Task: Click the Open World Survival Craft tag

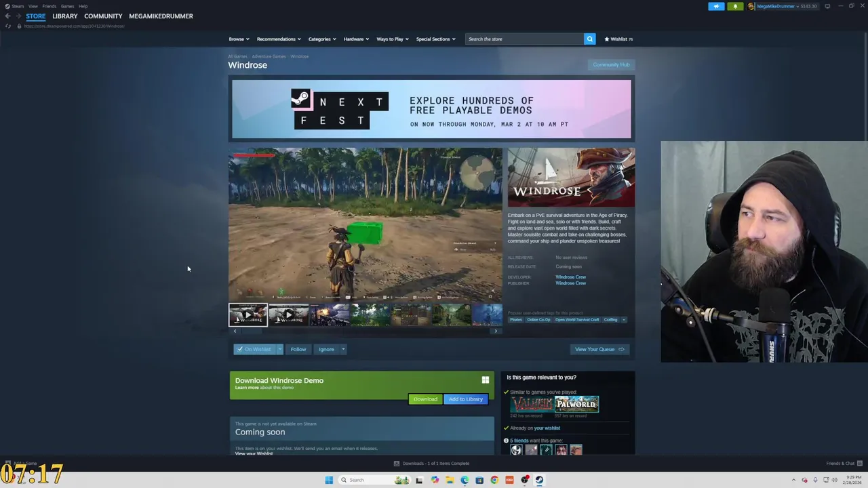Action: (x=577, y=319)
